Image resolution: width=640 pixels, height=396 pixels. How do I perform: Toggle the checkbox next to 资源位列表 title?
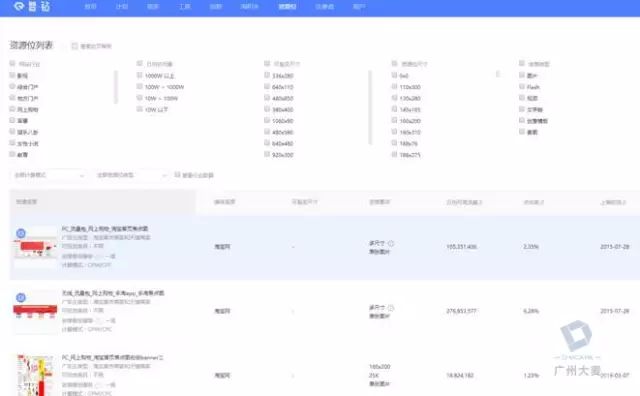(75, 46)
